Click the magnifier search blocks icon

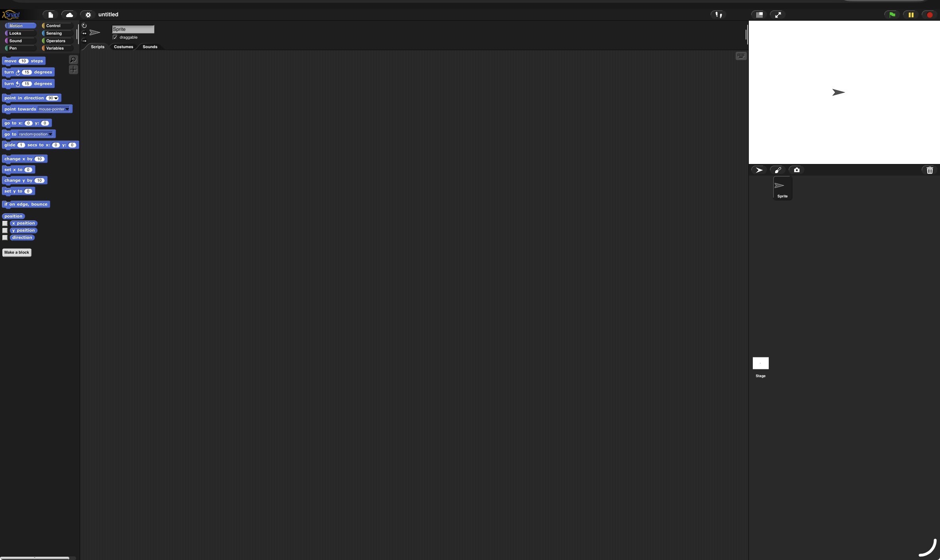coord(73,60)
